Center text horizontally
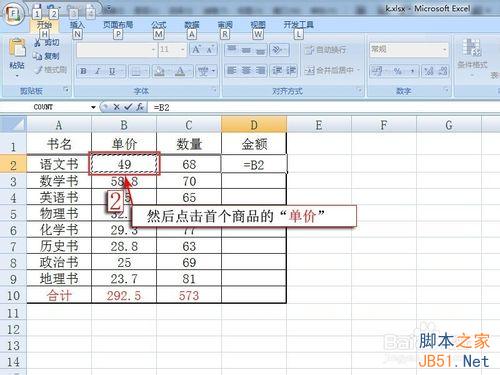This screenshot has width=500, height=375. [246, 70]
